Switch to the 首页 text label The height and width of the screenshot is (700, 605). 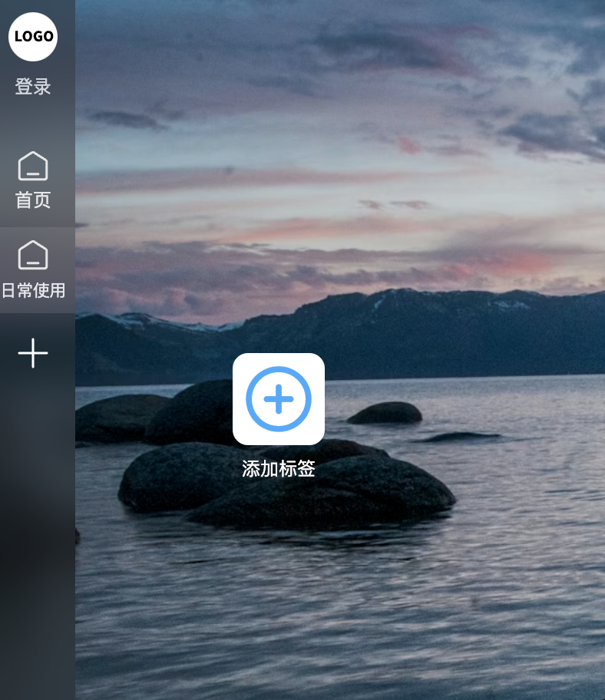[33, 200]
